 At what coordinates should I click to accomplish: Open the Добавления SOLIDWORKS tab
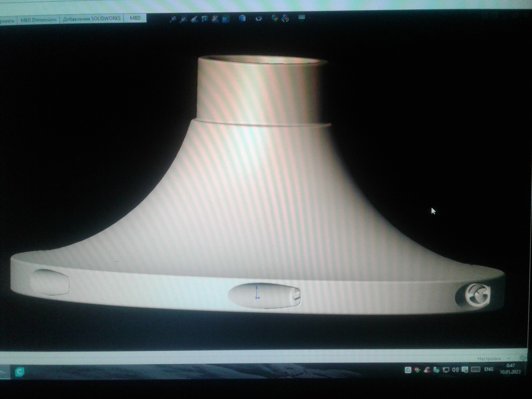tap(92, 19)
